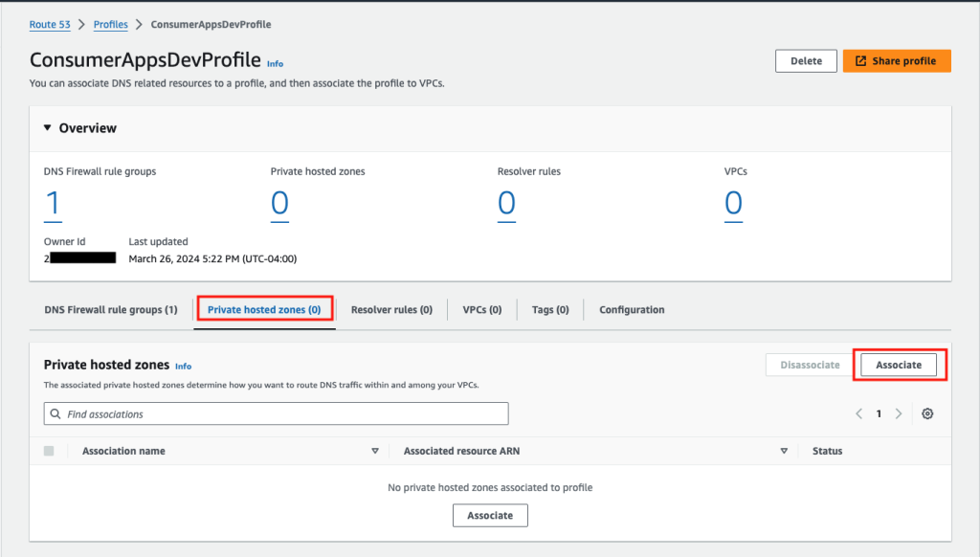Screen dimensions: 980x557
Task: Open the Associated resource ARN sort arrow
Action: (784, 450)
